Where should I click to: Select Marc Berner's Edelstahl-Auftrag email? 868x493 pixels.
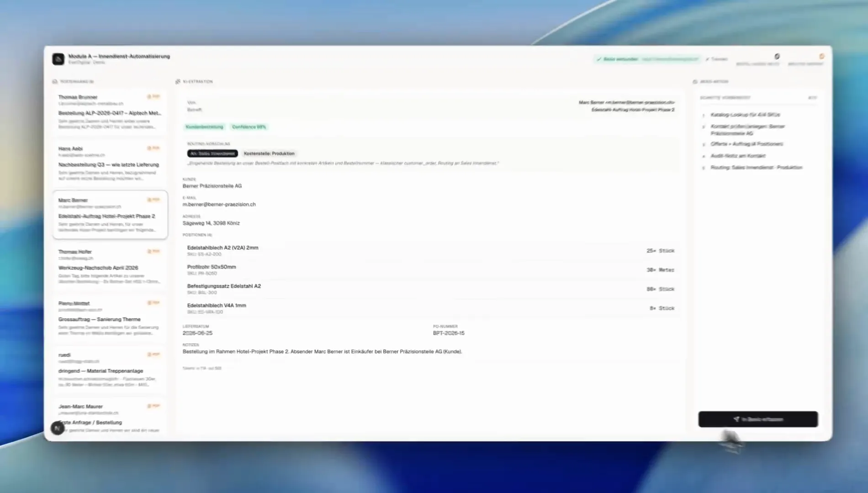point(110,215)
